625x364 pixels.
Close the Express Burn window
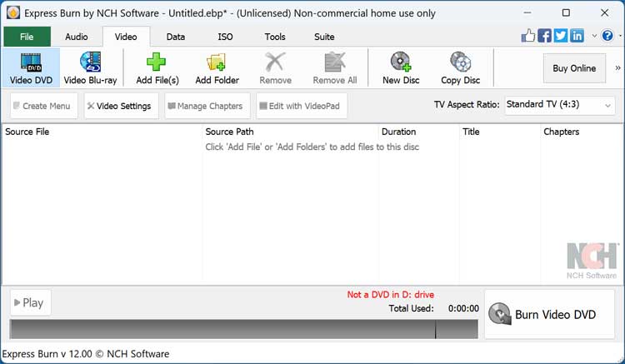click(x=604, y=12)
